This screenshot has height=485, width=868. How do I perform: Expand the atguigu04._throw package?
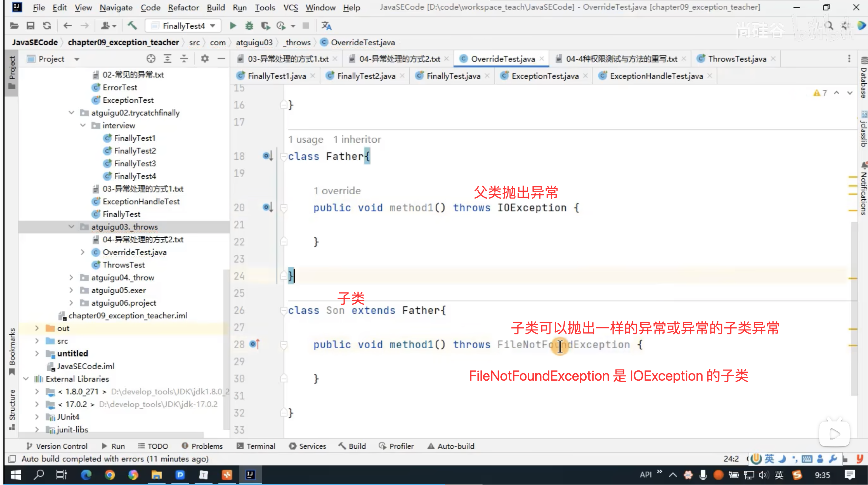pos(71,277)
